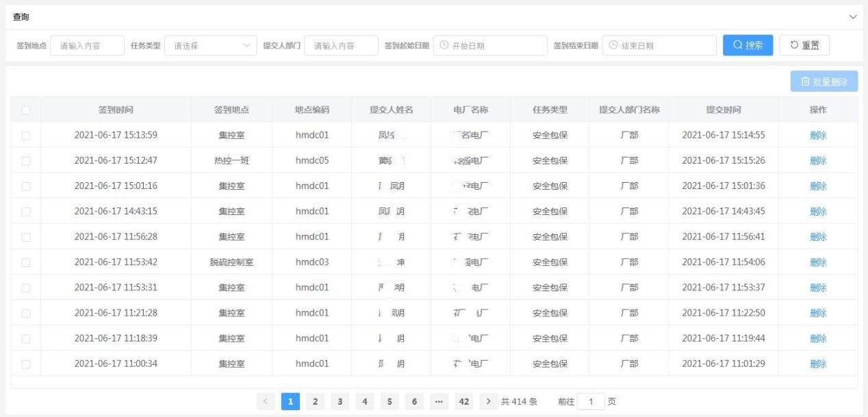Jump to last page 42
Screen dimensions: 868x417
click(463, 402)
